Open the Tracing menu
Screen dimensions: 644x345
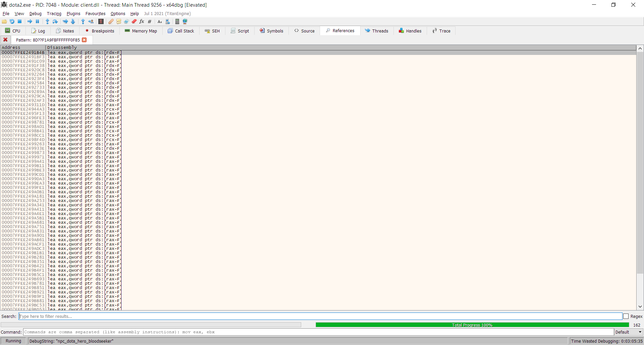(x=54, y=14)
